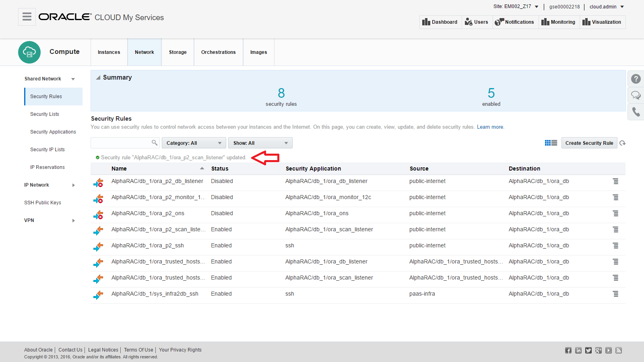Select Security Lists in sidebar
Screen dimensions: 644x362
[x=45, y=114]
